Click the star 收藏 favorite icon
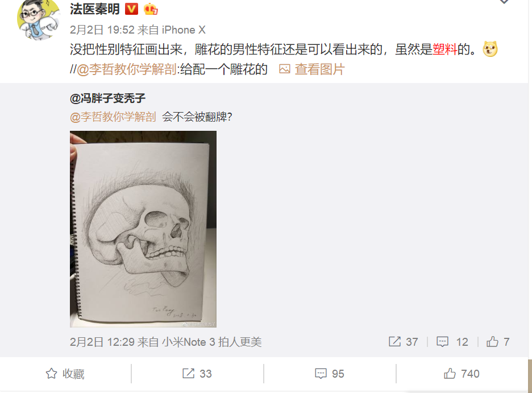532x393 pixels. (51, 374)
